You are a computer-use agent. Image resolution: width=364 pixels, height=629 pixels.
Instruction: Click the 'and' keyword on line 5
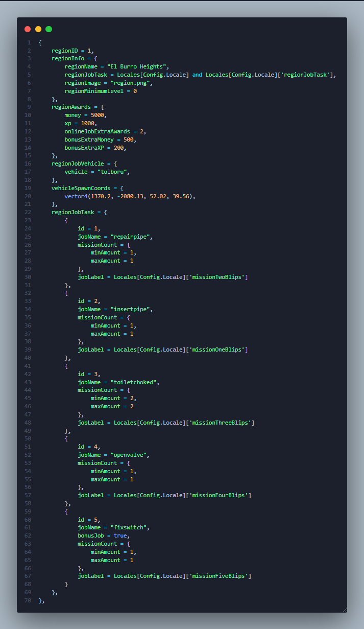pos(197,75)
